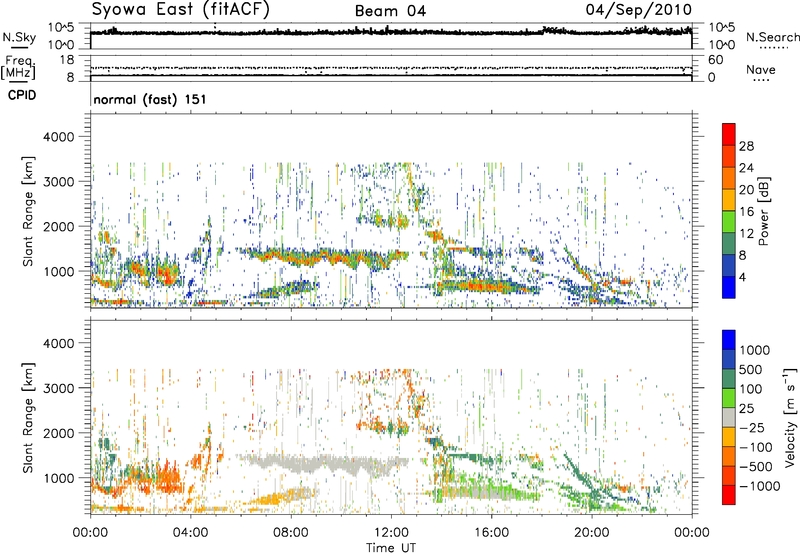
Task: Click the "CPID" row label
Action: pos(22,95)
